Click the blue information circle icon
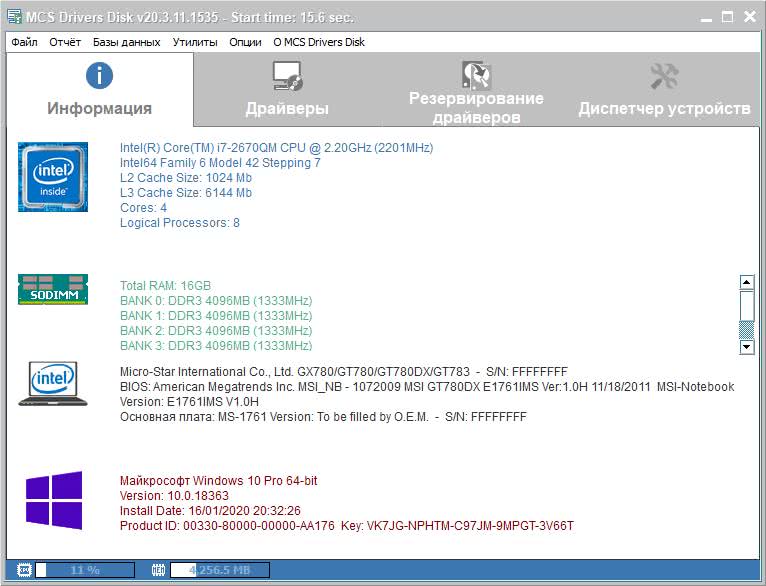Screen dimensions: 766x586 (x=99, y=76)
